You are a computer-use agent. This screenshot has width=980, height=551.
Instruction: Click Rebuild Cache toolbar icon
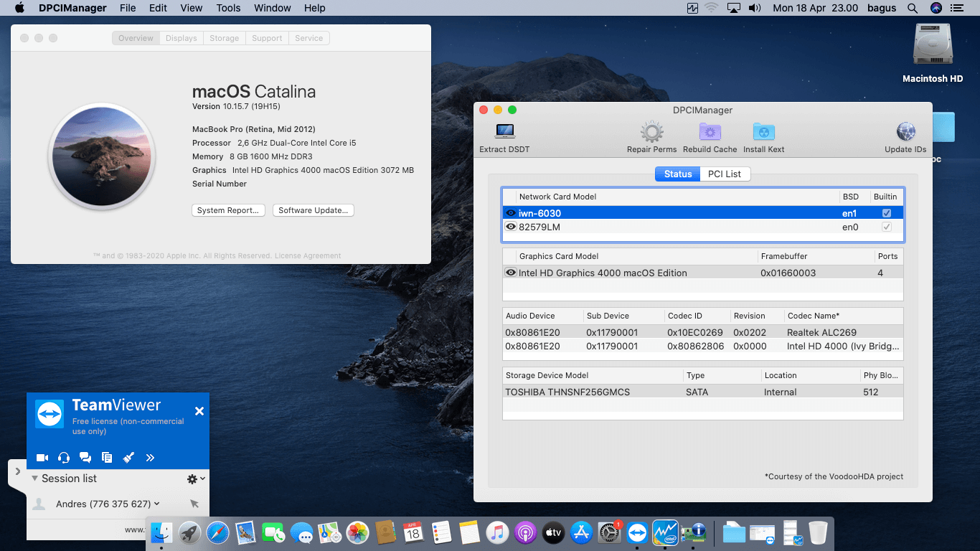(x=710, y=132)
